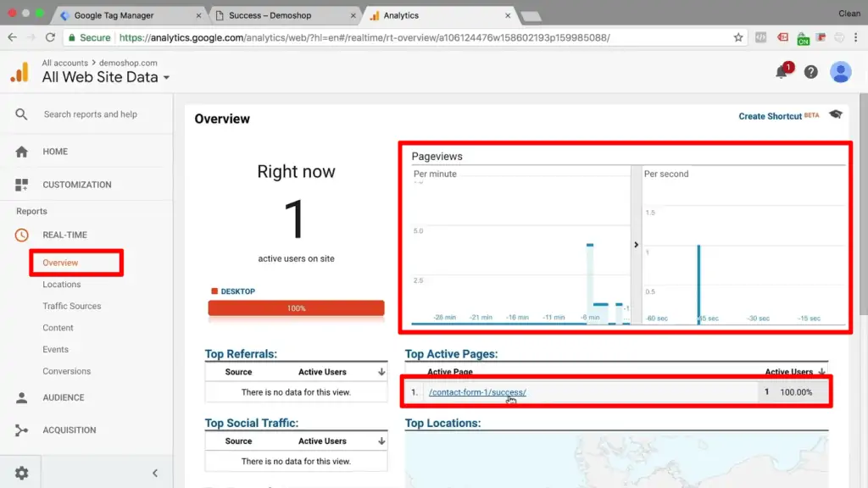868x488 pixels.
Task: Open the notifications bell
Action: [782, 71]
